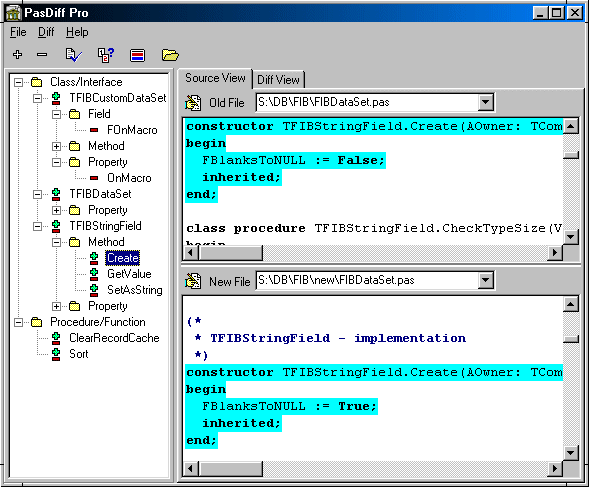Click the changed icon beside GetValue

coord(94,274)
